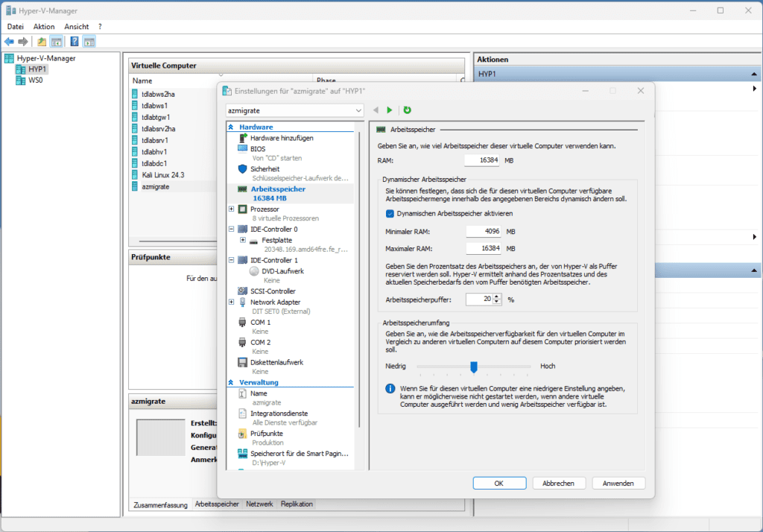Select the SCSI-Controller entry
Screen dimensions: 763x532
click(273, 291)
